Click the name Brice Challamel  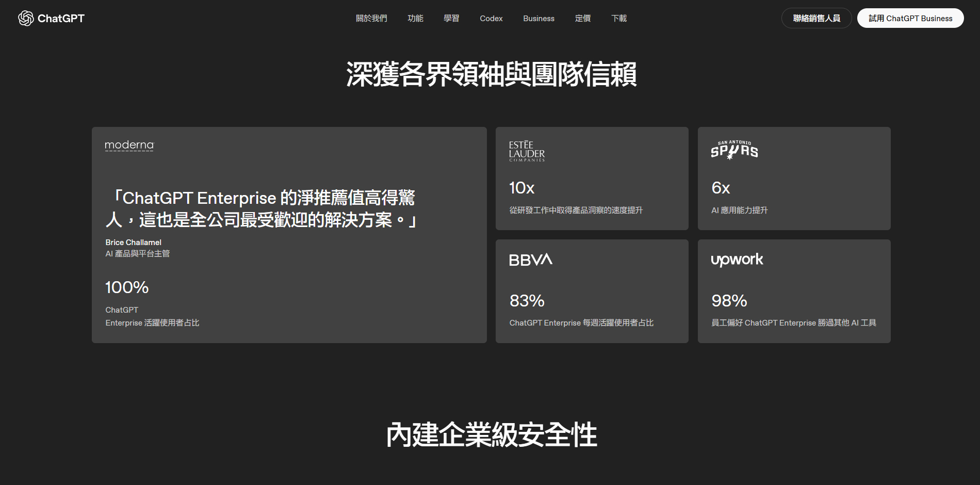coord(133,242)
